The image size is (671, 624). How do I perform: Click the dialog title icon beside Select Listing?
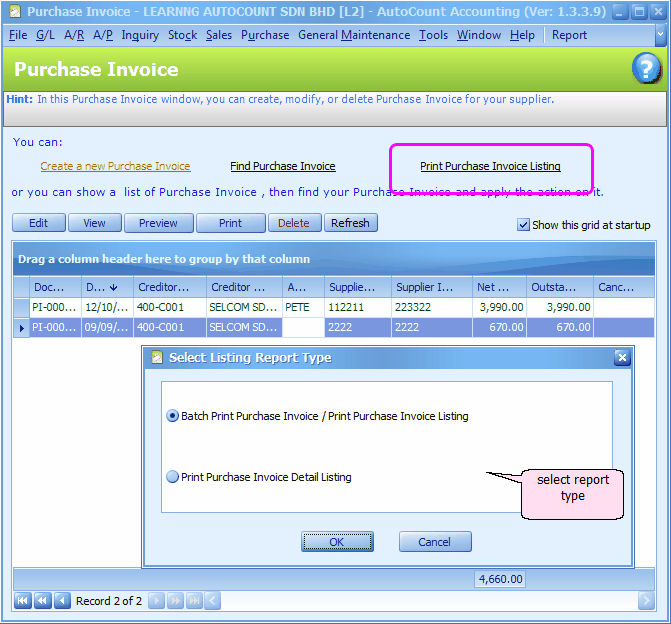tap(157, 357)
